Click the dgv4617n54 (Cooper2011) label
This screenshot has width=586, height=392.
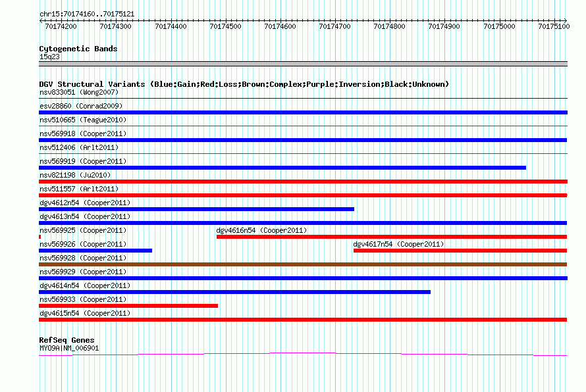398,244
